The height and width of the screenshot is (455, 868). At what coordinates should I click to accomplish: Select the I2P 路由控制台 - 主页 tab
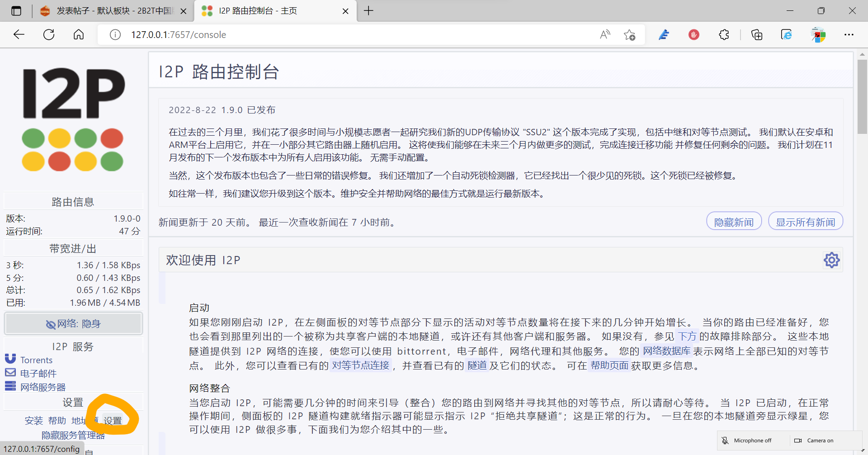[275, 11]
